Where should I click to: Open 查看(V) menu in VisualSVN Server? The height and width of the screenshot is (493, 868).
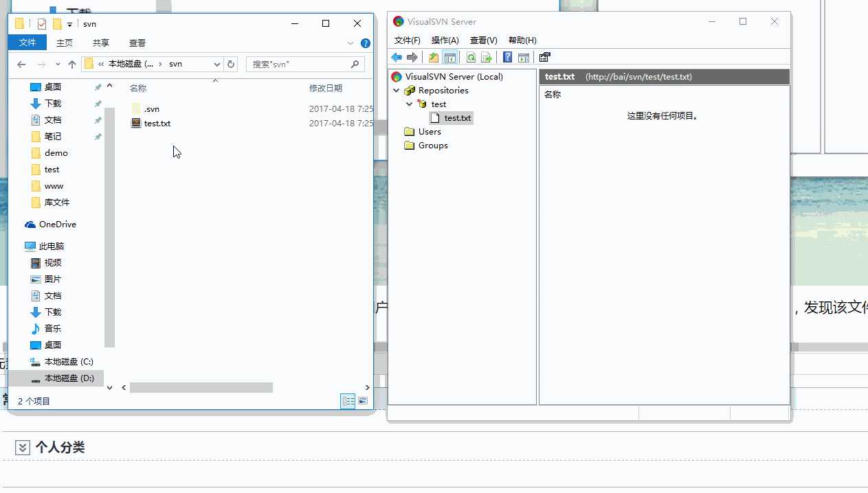point(483,41)
